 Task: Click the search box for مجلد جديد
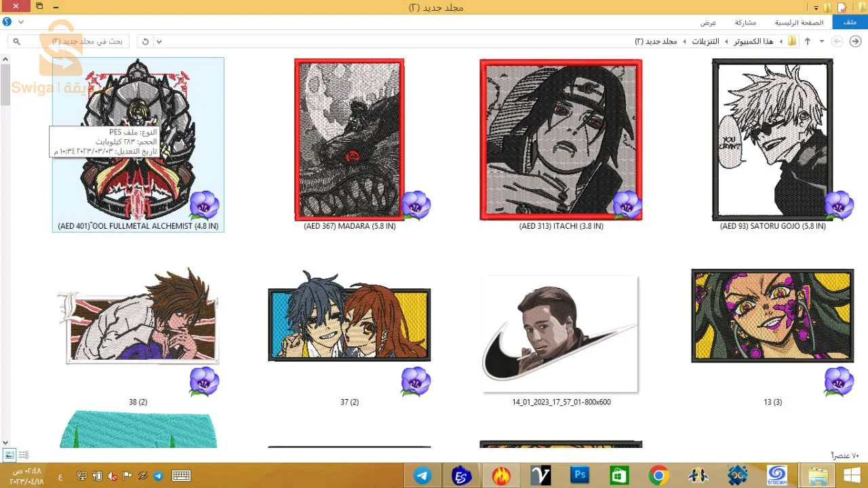pyautogui.click(x=68, y=41)
